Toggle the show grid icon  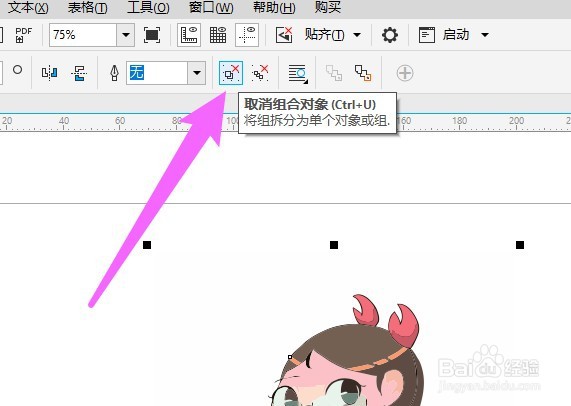point(218,35)
